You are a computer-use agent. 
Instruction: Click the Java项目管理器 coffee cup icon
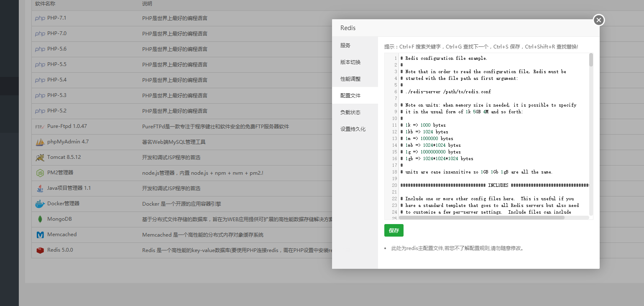click(x=40, y=188)
